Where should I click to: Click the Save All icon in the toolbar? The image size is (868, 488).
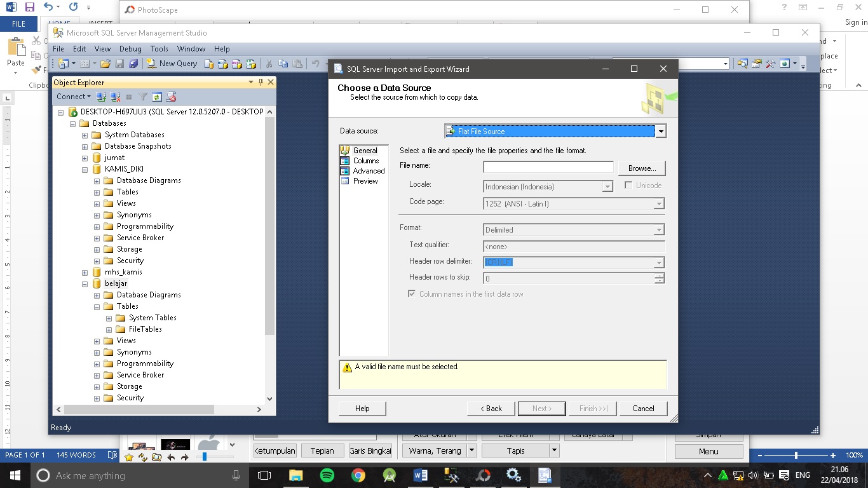[x=133, y=64]
